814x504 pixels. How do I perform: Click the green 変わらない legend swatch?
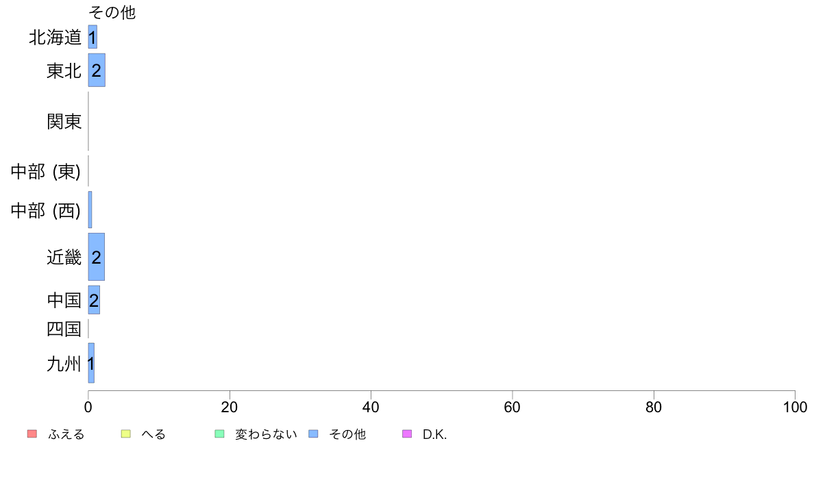click(219, 434)
